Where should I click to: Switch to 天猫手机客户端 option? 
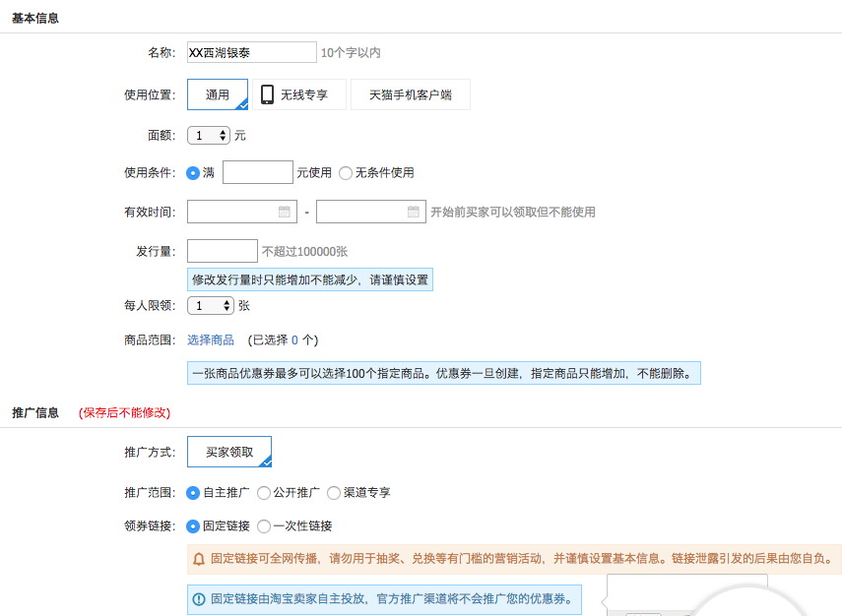click(410, 94)
